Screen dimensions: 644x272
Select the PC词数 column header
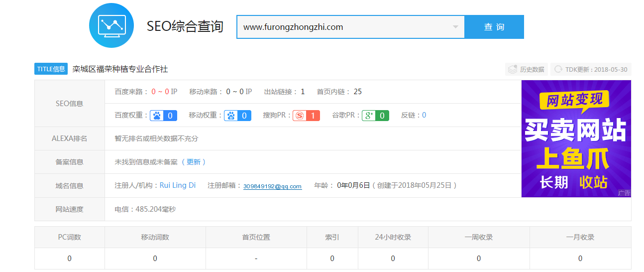[69, 237]
